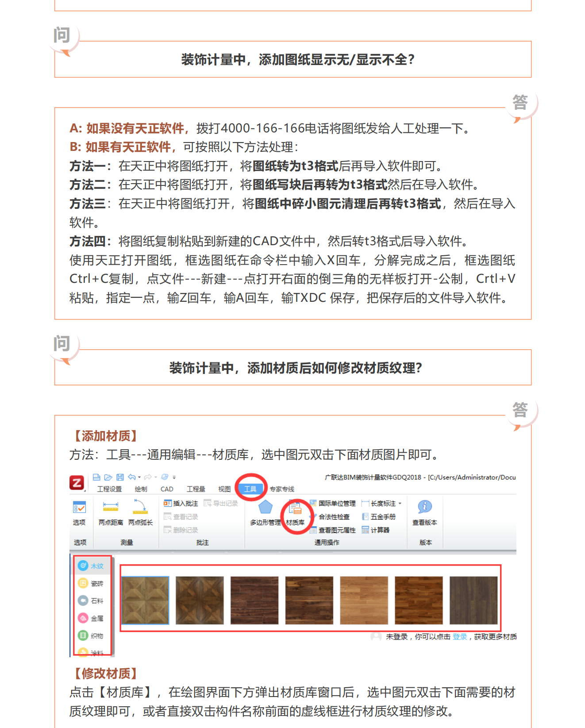Select the 工具 ribbon tab
Screen dimensions: 585x728
tap(250, 489)
